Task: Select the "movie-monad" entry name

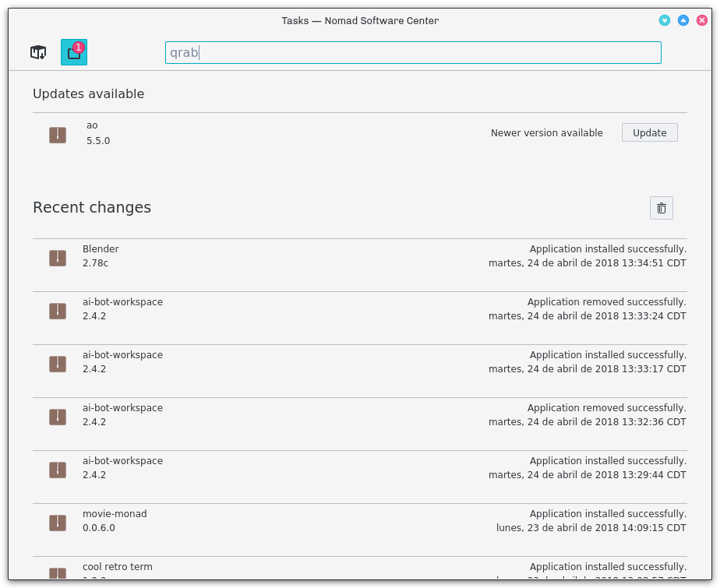Action: [115, 514]
